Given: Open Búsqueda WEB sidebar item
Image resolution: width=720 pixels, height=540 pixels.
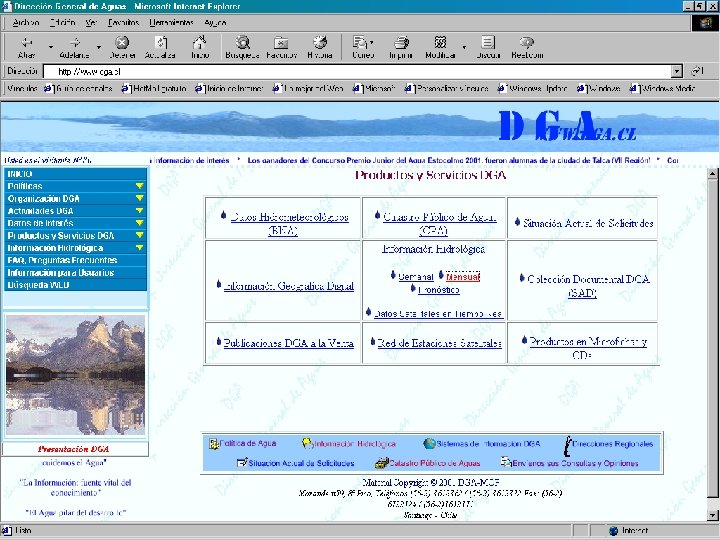Looking at the screenshot, I should point(75,285).
